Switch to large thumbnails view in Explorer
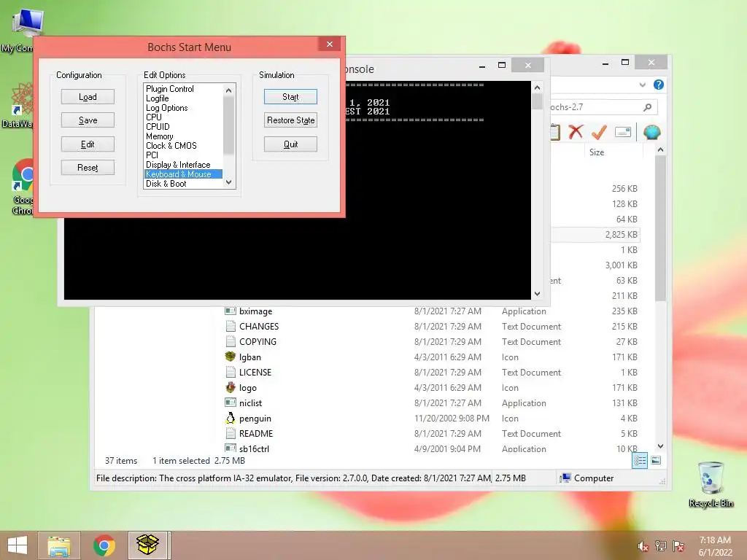Screen dimensions: 747x560 click(656, 460)
